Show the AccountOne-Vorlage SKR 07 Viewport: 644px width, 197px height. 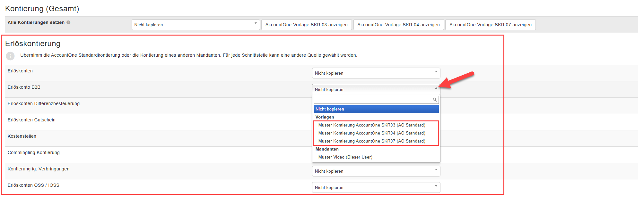[490, 25]
